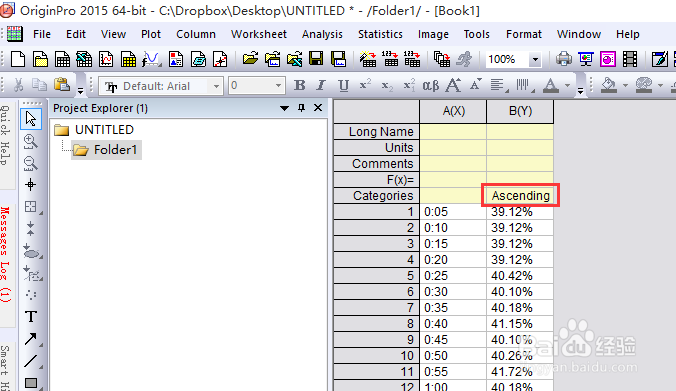Viewport: 676px width, 391px height.
Task: Toggle Subscript formatting
Action: click(387, 86)
